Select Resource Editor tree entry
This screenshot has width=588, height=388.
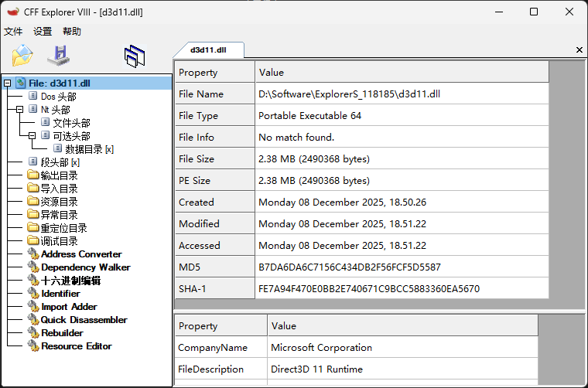pos(77,345)
